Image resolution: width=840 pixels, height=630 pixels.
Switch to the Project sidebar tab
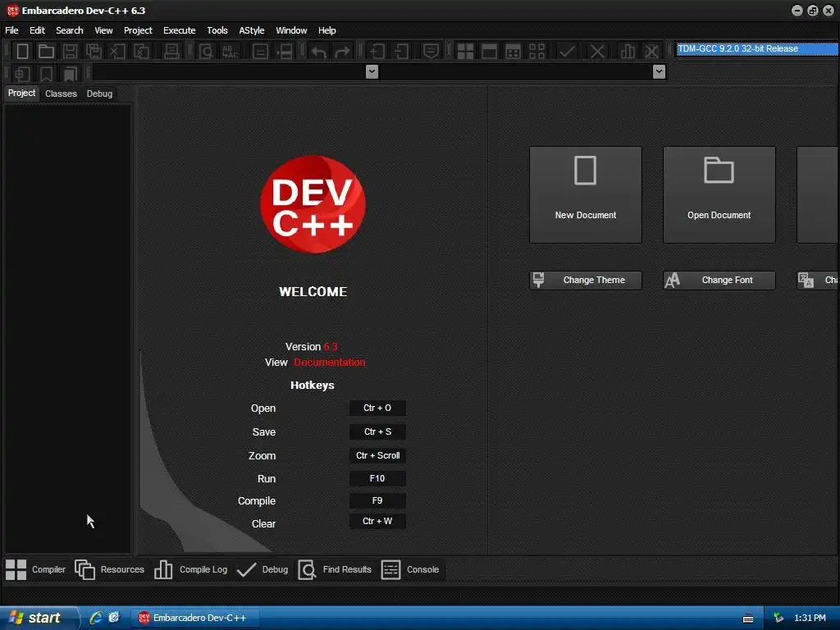tap(21, 94)
